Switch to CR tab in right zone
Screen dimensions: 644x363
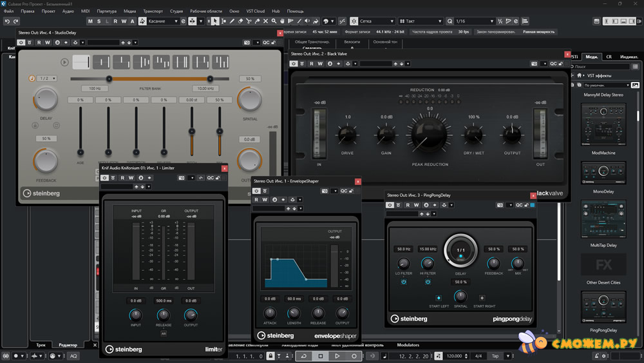click(609, 57)
